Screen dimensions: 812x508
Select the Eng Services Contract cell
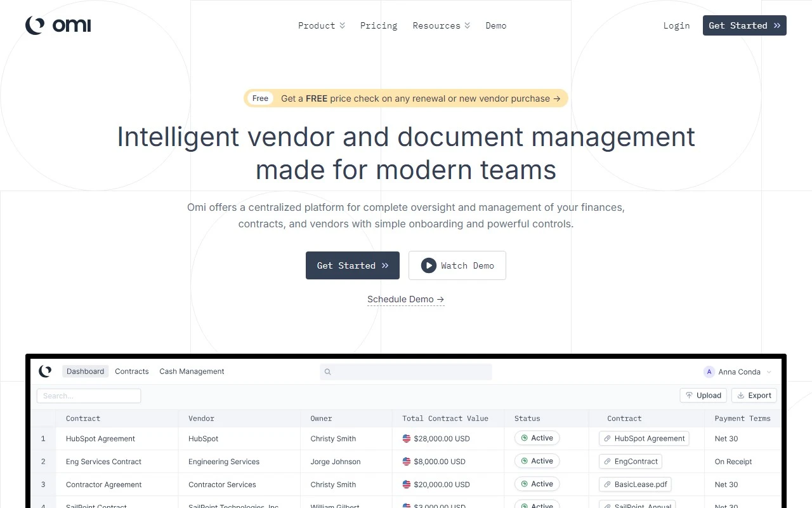point(103,462)
